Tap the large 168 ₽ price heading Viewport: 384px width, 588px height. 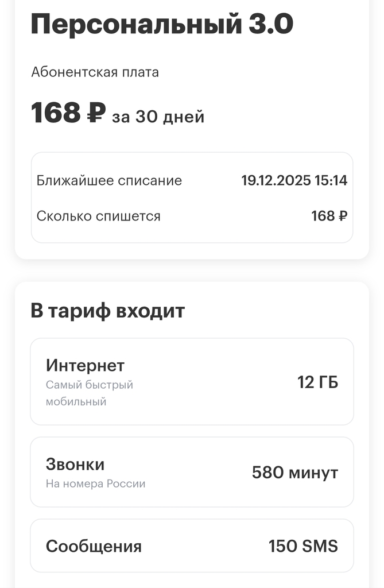click(x=67, y=113)
